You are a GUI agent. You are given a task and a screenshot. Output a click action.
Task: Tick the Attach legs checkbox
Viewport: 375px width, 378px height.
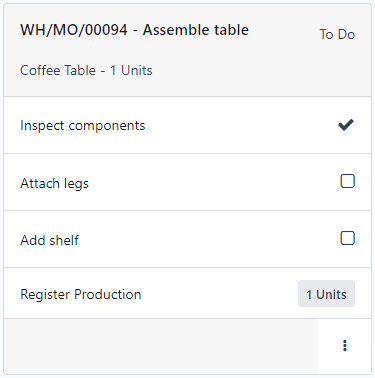tap(347, 181)
